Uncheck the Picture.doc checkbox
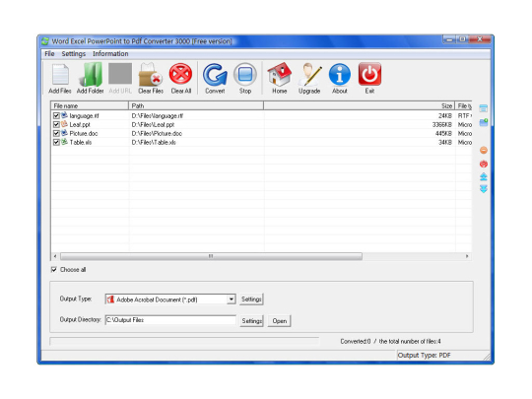This screenshot has width=532, height=399. point(56,133)
